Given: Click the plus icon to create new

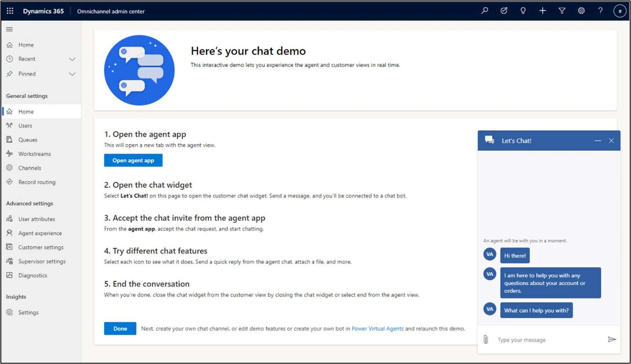Looking at the screenshot, I should [x=542, y=11].
